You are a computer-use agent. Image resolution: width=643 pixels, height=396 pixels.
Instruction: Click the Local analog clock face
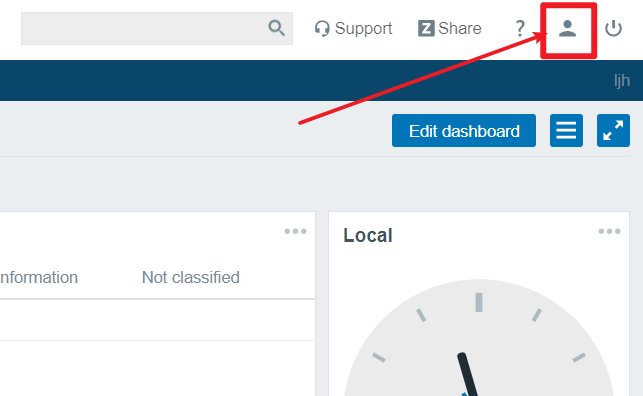click(x=479, y=338)
